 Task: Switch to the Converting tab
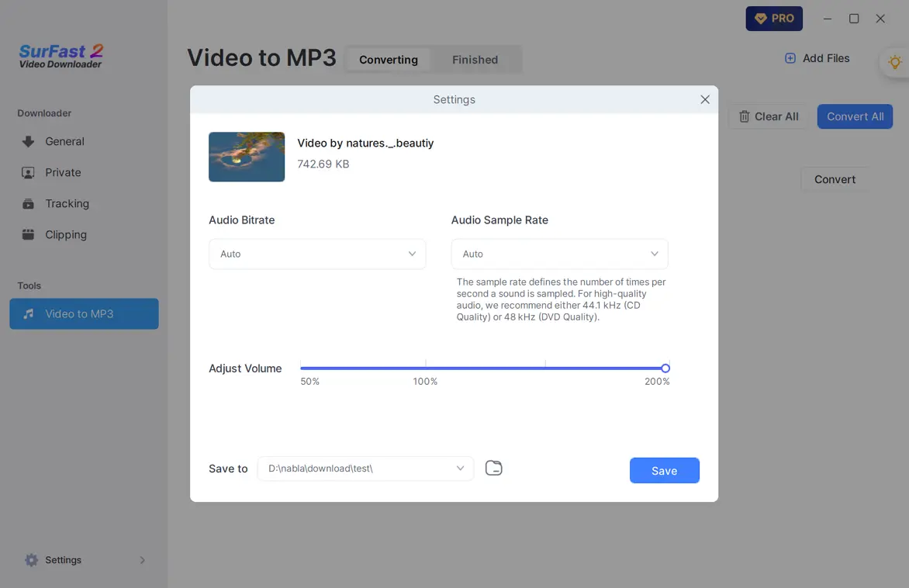click(389, 60)
